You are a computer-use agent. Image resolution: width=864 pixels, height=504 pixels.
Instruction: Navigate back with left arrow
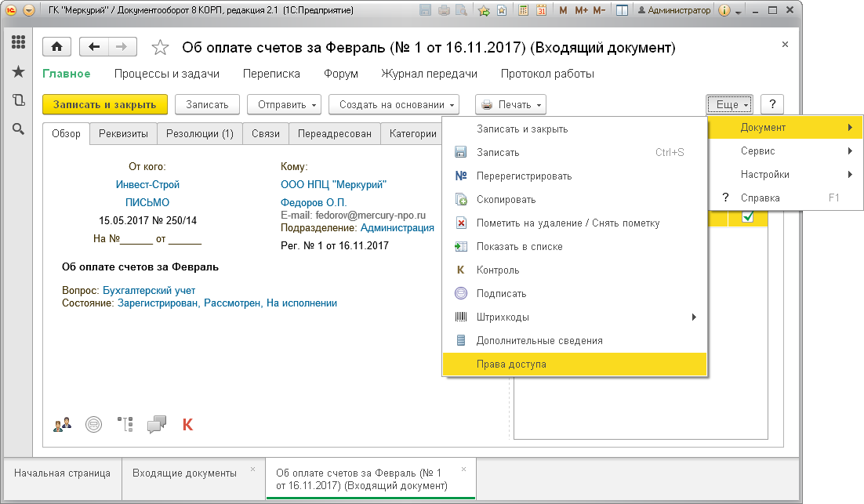point(94,47)
